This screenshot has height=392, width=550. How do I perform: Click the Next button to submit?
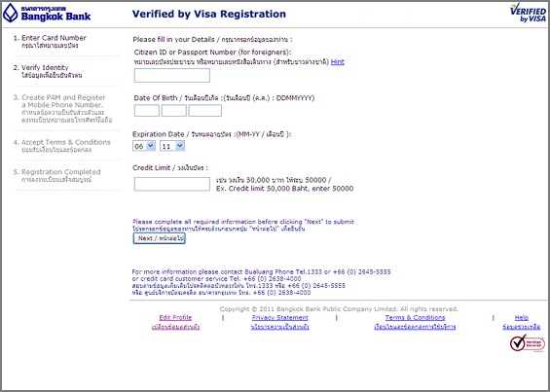click(160, 238)
